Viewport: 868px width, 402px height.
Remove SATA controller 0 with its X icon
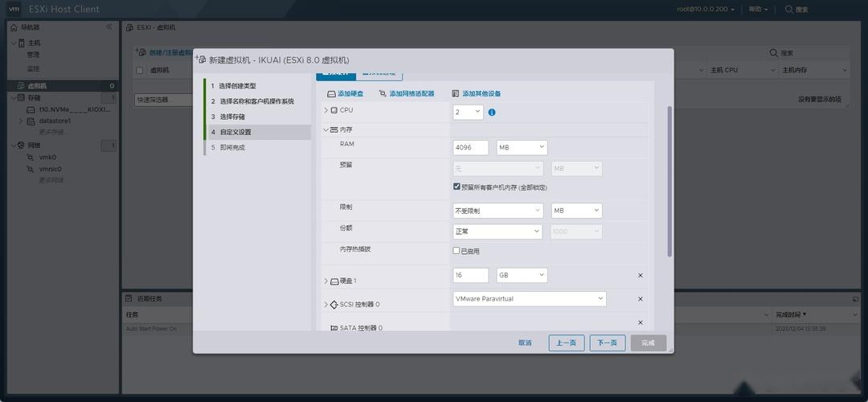(x=641, y=322)
